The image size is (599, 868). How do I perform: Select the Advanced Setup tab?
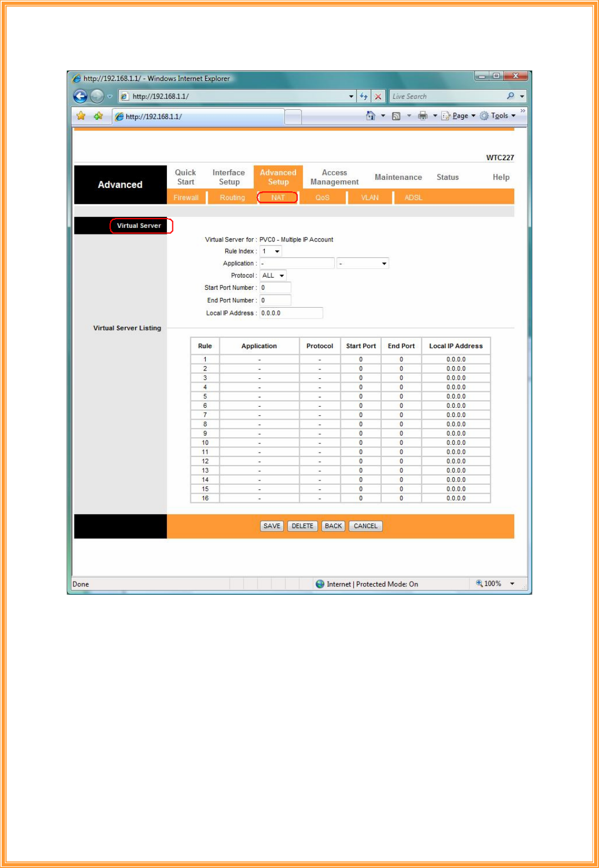point(278,177)
